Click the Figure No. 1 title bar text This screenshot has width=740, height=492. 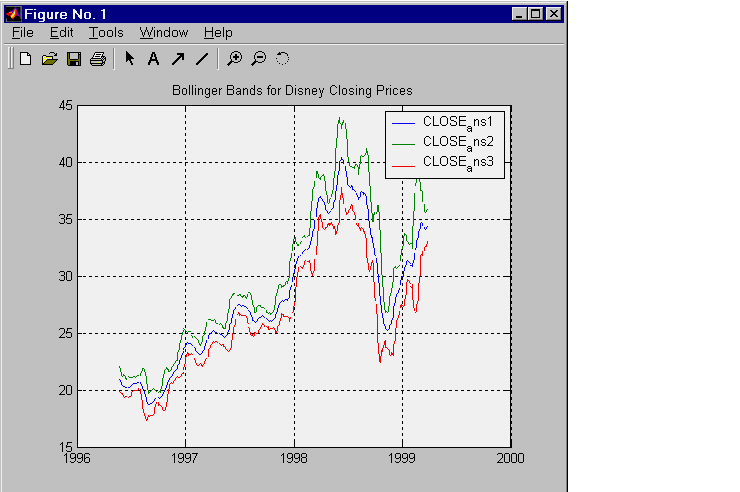(66, 14)
